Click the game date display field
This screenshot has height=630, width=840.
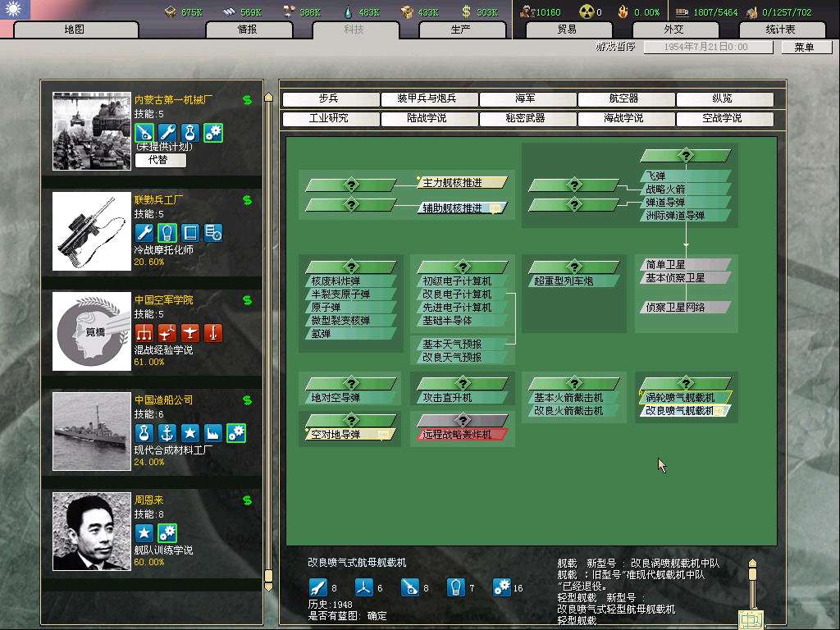pyautogui.click(x=708, y=47)
